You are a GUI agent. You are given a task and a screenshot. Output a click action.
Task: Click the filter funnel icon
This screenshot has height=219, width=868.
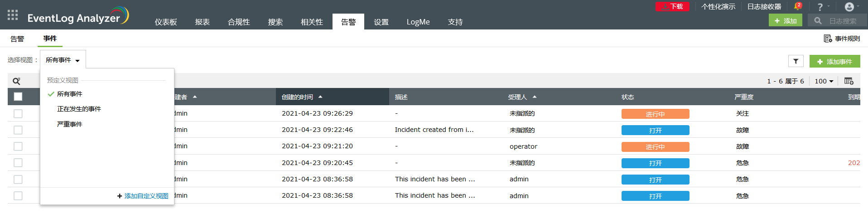pos(796,61)
